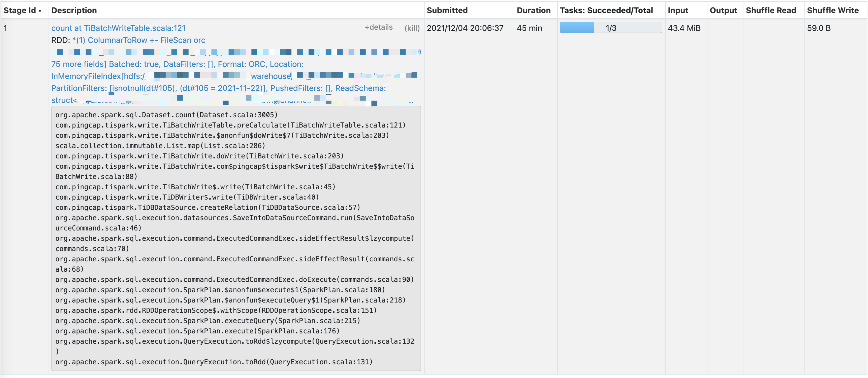The height and width of the screenshot is (378, 868).
Task: Click inside the stack trace text box
Action: point(236,238)
